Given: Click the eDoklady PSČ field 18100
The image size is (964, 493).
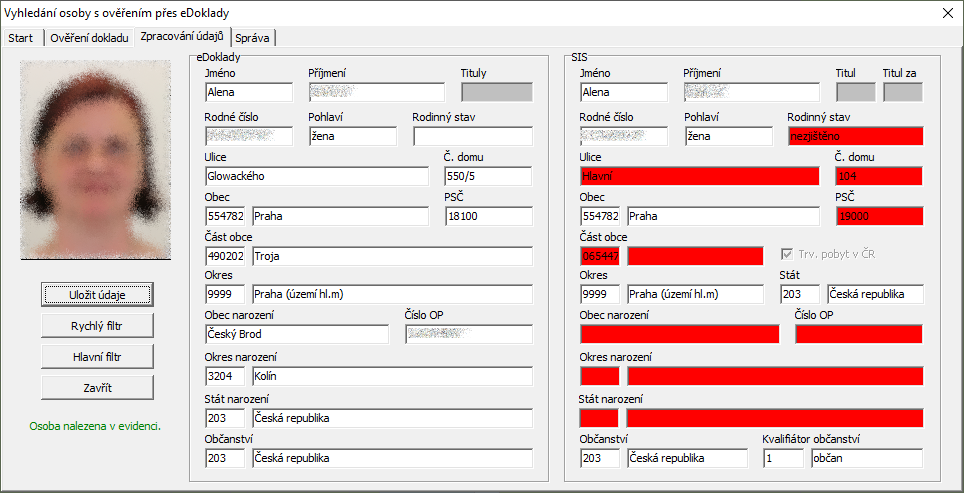Looking at the screenshot, I should click(488, 216).
